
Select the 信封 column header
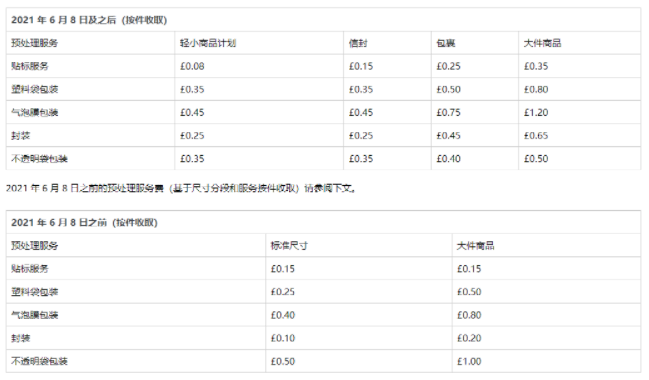pyautogui.click(x=358, y=43)
